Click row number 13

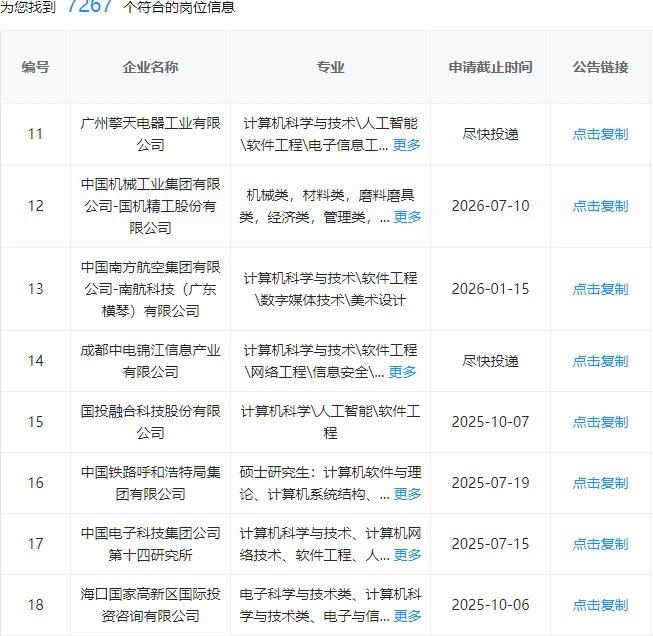35,289
